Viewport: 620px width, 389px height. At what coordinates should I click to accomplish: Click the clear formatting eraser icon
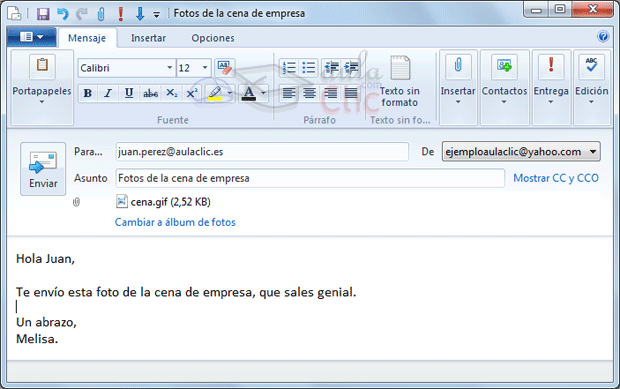225,68
